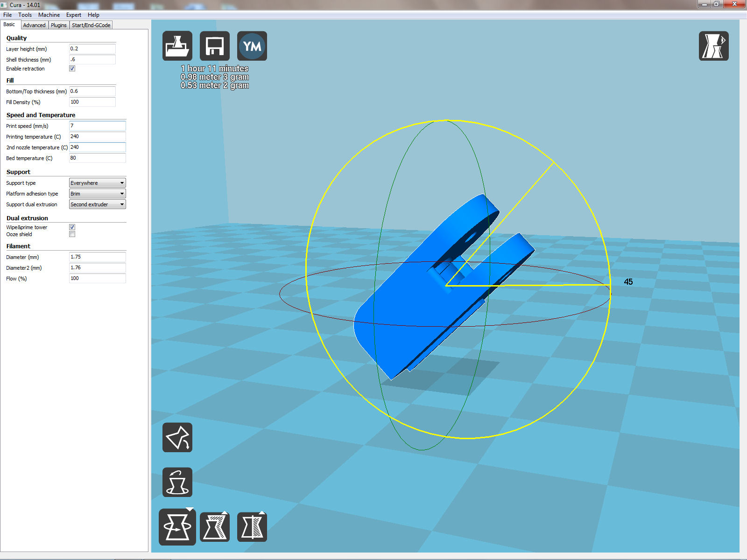Click the Reset rotation icon

177,482
